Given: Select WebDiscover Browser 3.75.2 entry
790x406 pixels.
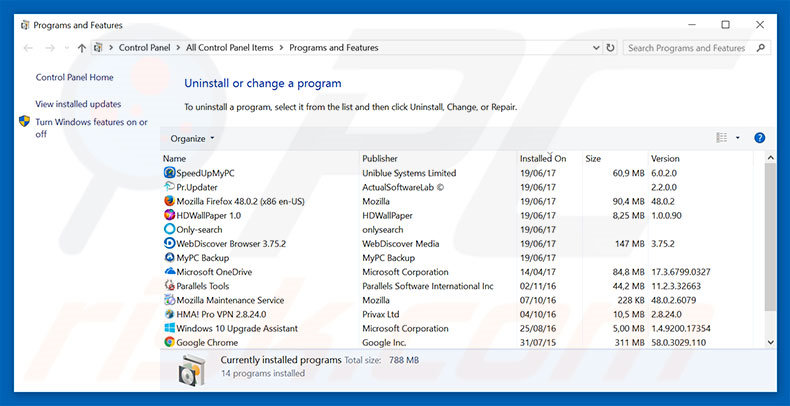Looking at the screenshot, I should pyautogui.click(x=231, y=243).
